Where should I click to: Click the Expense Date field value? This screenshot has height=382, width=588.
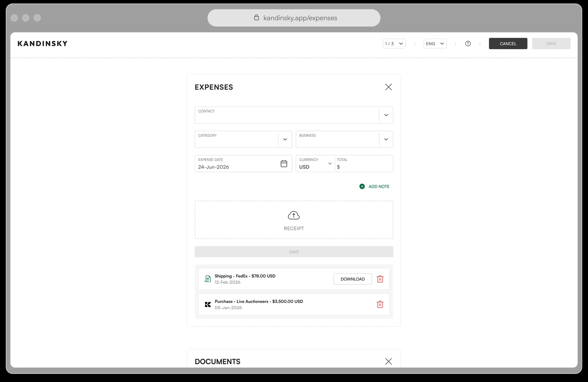click(213, 167)
